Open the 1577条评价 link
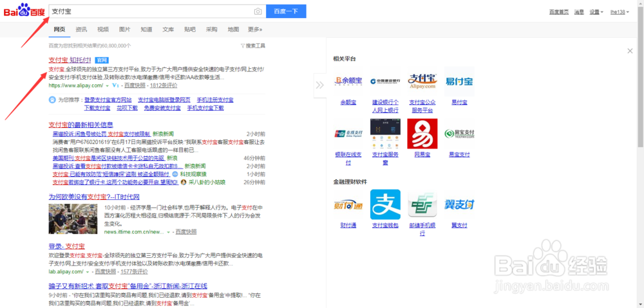Screen dimensions: 644x308 (x=135, y=271)
